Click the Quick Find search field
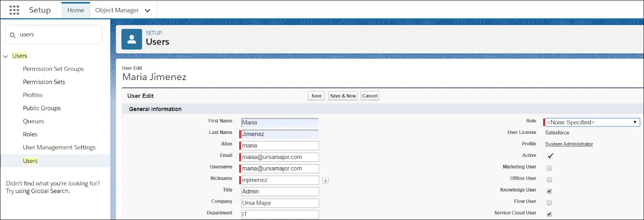Image resolution: width=644 pixels, height=220 pixels. click(x=54, y=35)
